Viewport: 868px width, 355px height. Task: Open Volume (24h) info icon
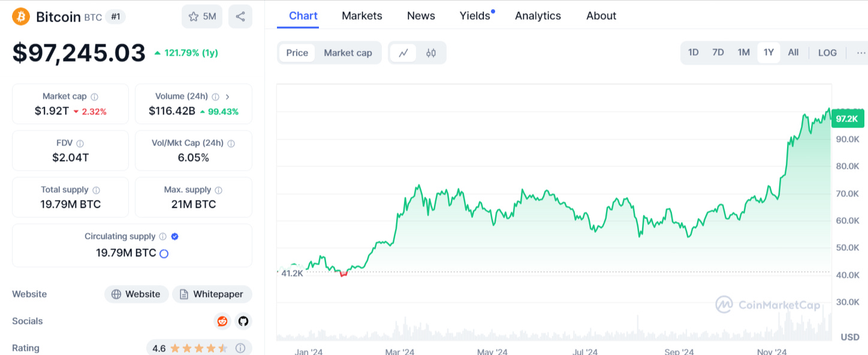(x=216, y=96)
